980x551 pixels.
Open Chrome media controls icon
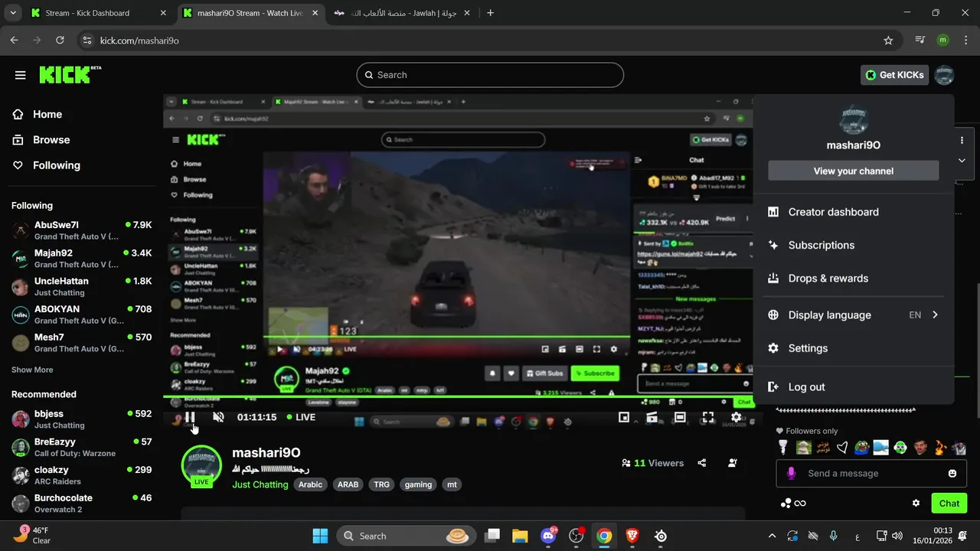920,41
